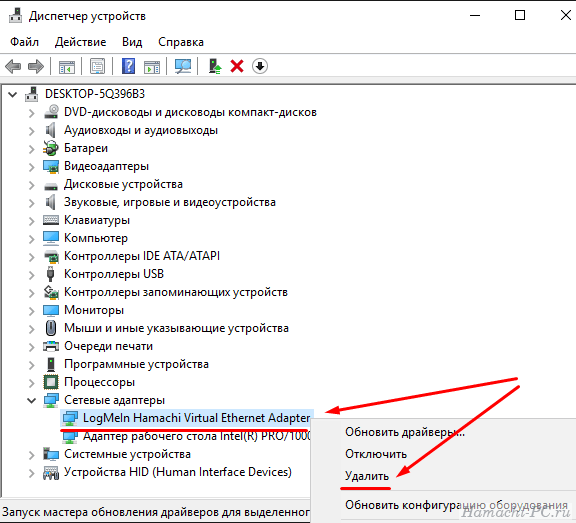Expand the Компьютер node
Viewport: 576px width, 523px height.
(32, 239)
